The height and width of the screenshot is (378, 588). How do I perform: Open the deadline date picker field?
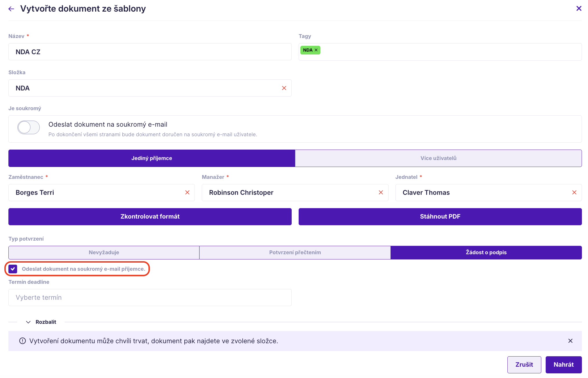[x=150, y=298]
